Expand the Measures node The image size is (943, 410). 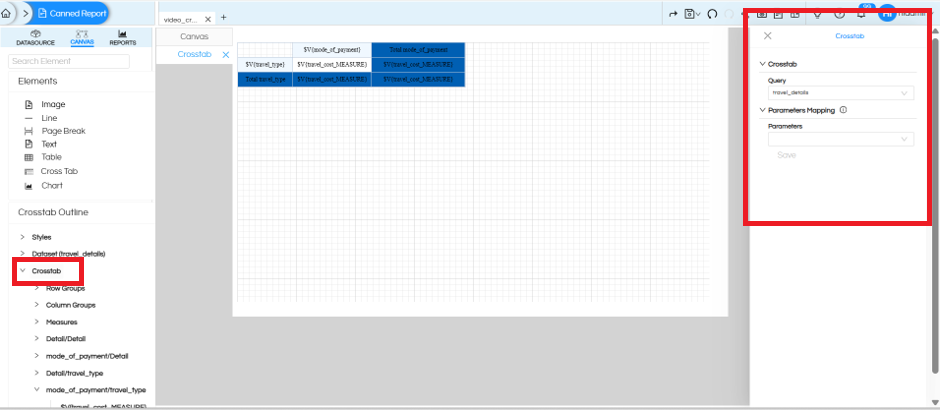pyautogui.click(x=37, y=322)
